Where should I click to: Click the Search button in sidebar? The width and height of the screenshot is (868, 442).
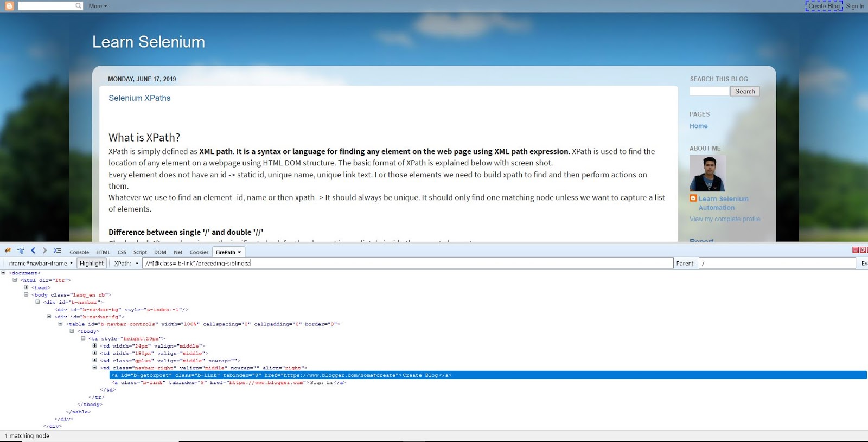click(745, 92)
